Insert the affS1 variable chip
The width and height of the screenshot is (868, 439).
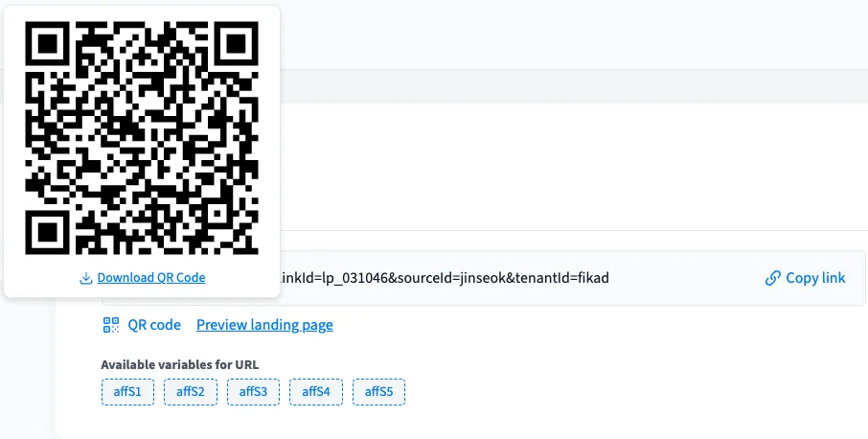click(127, 392)
